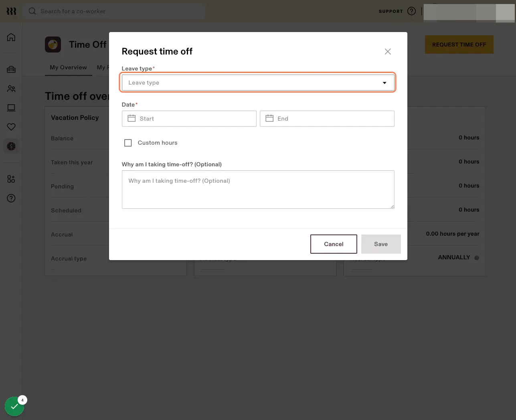Click the SUPPORT link
This screenshot has height=420, width=516.
pos(391,11)
